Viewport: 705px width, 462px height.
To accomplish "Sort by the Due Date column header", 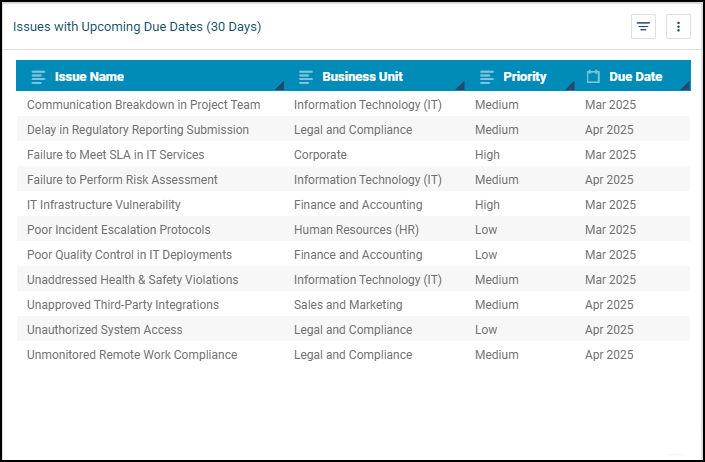I will (635, 77).
